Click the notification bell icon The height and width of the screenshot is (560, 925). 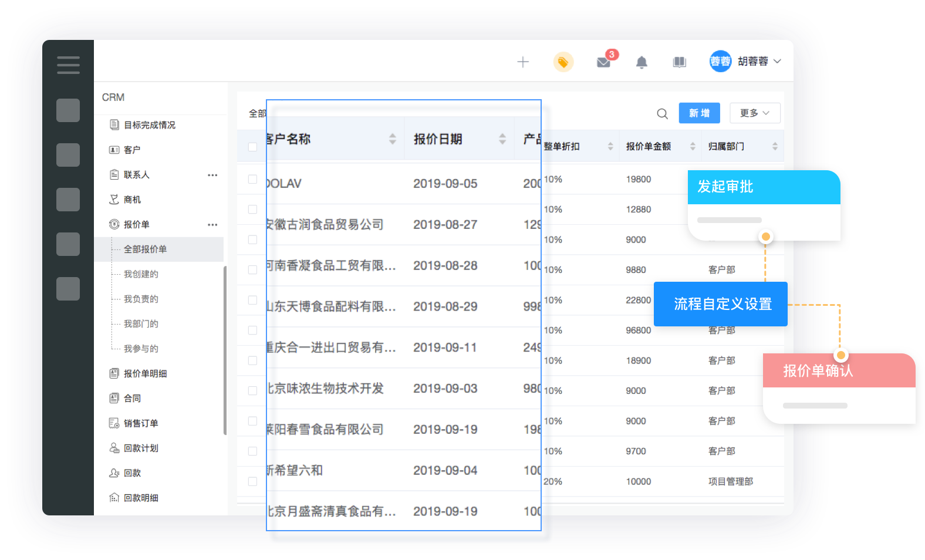tap(642, 62)
